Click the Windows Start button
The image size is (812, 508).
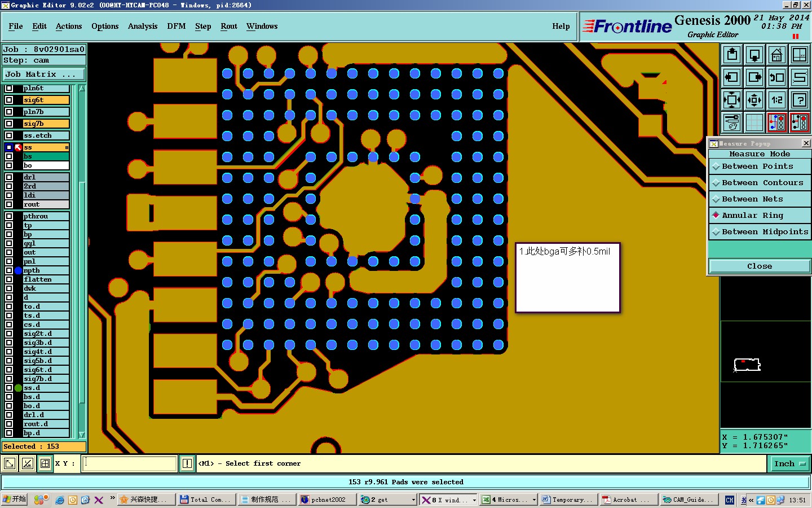tap(15, 500)
